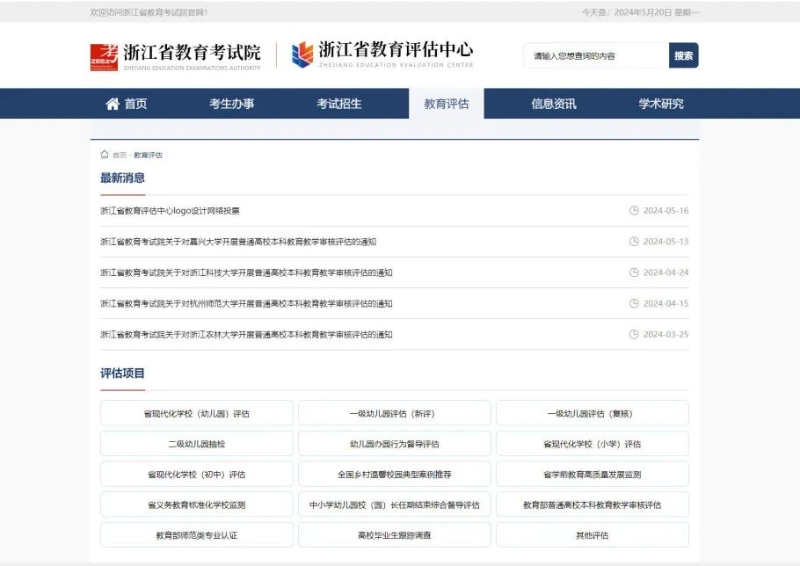
Task: Click clock icon beside 2024-05-16
Action: tap(634, 211)
